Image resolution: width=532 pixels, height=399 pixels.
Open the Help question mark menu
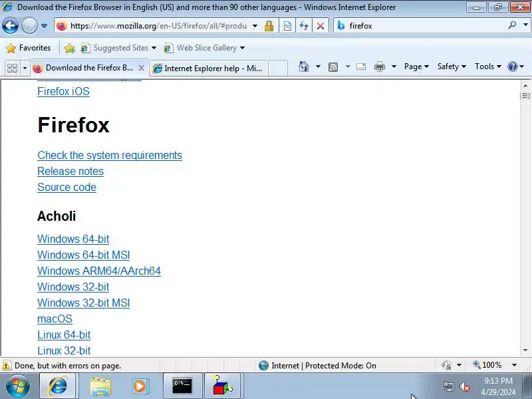[516, 66]
